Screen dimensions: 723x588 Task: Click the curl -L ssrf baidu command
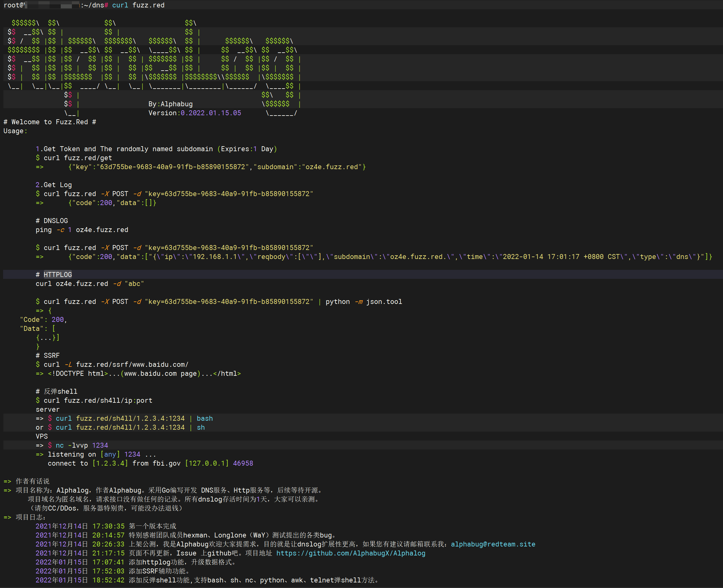(x=116, y=364)
